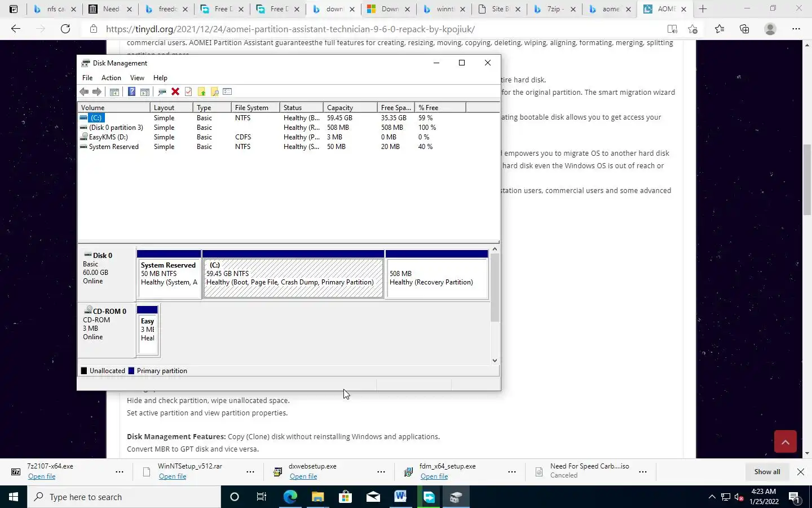Viewport: 812px width, 508px height.
Task: Open file link for dxwebsetup.exe download
Action: [303, 476]
